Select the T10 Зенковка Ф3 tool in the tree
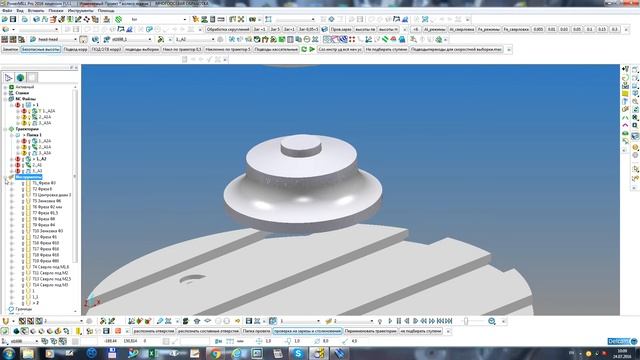Screen dimensions: 640x360 [47, 231]
